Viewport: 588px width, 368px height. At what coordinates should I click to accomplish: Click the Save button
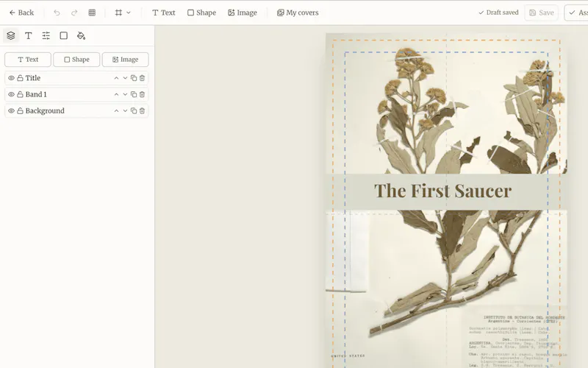coord(542,13)
